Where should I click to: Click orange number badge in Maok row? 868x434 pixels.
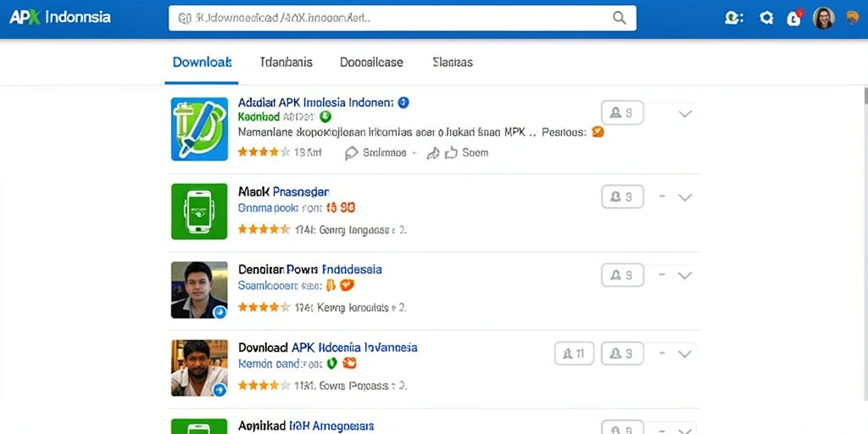point(341,209)
